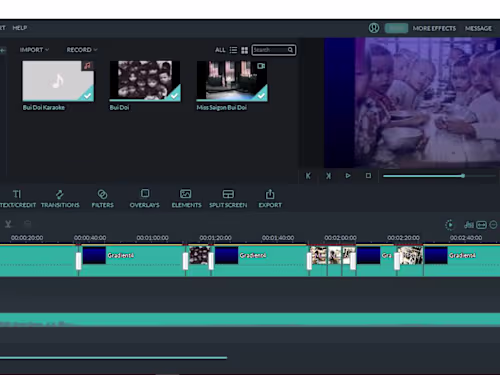Viewport: 500px width, 375px height.
Task: Open the FILTERS panel
Action: (103, 199)
